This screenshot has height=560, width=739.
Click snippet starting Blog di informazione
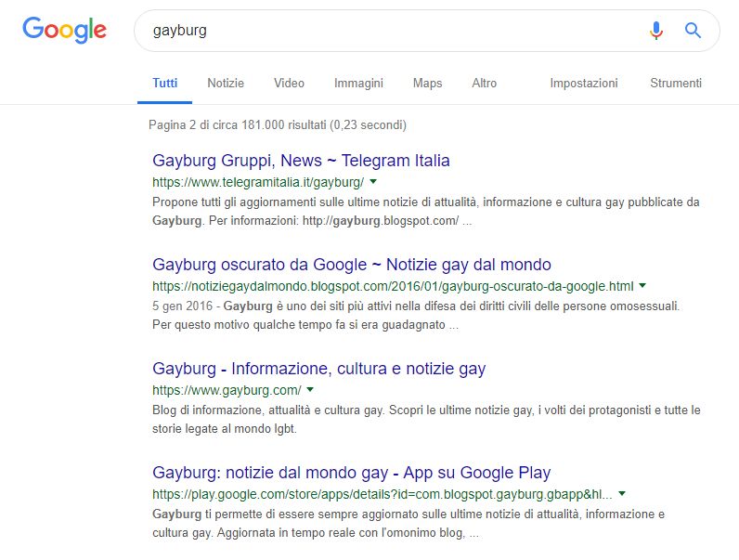[426, 420]
